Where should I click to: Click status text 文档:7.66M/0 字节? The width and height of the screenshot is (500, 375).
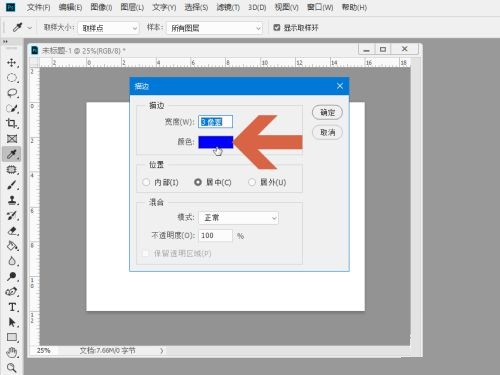click(108, 351)
